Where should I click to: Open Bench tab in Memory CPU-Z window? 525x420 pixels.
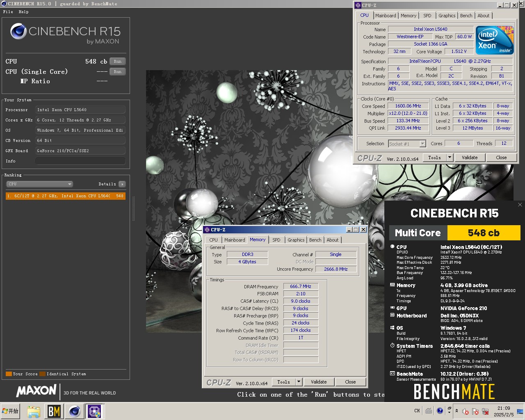point(315,240)
